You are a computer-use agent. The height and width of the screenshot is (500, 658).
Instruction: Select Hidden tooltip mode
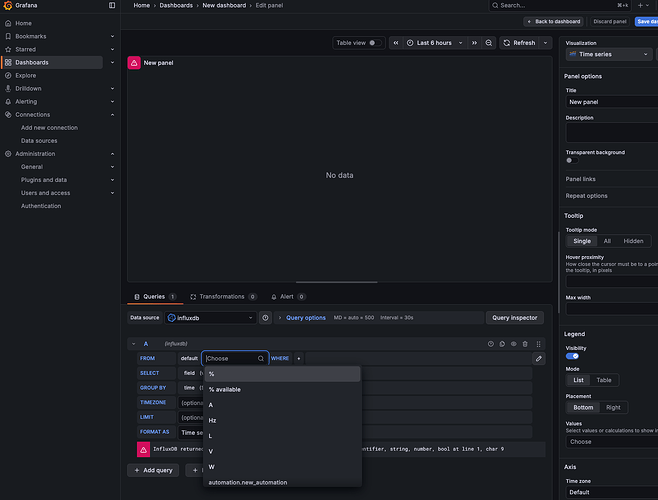tap(633, 241)
